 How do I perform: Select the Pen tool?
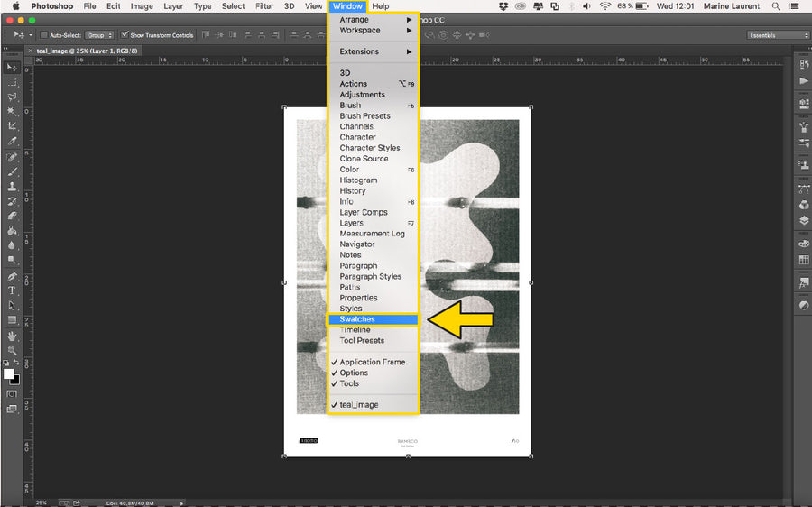pos(12,276)
